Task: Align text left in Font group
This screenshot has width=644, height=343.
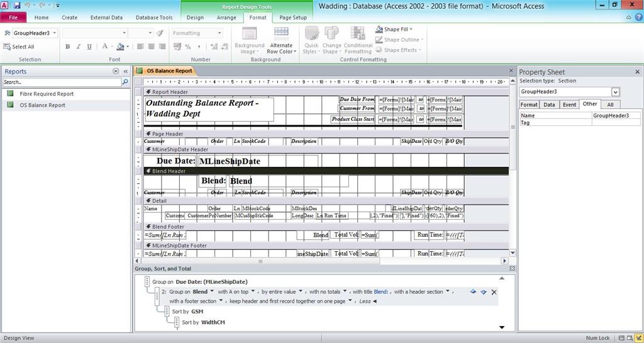Action: (140, 47)
